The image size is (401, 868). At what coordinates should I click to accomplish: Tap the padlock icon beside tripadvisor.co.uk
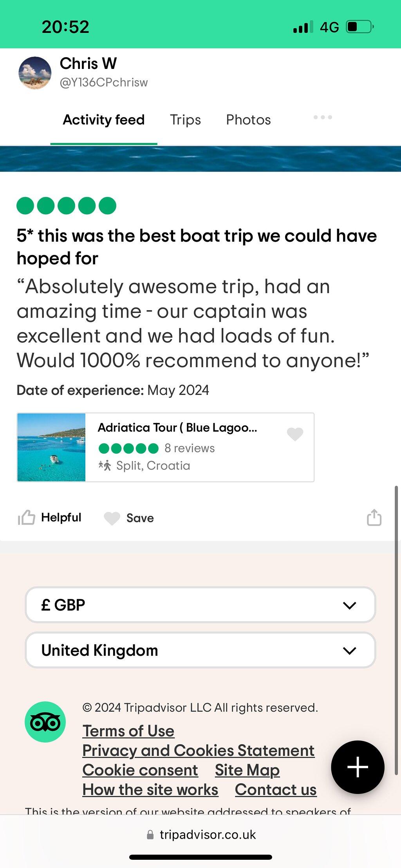(150, 835)
